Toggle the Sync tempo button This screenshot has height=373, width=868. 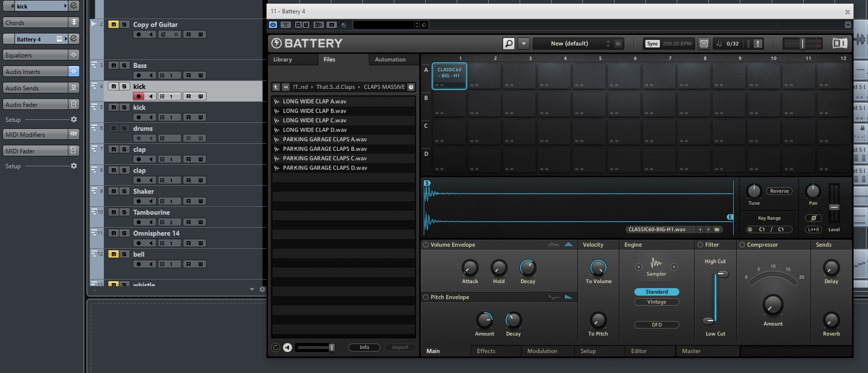(x=652, y=43)
